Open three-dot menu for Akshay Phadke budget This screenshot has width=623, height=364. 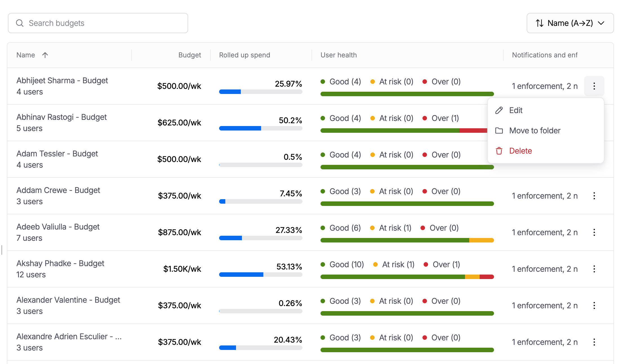[x=594, y=269]
